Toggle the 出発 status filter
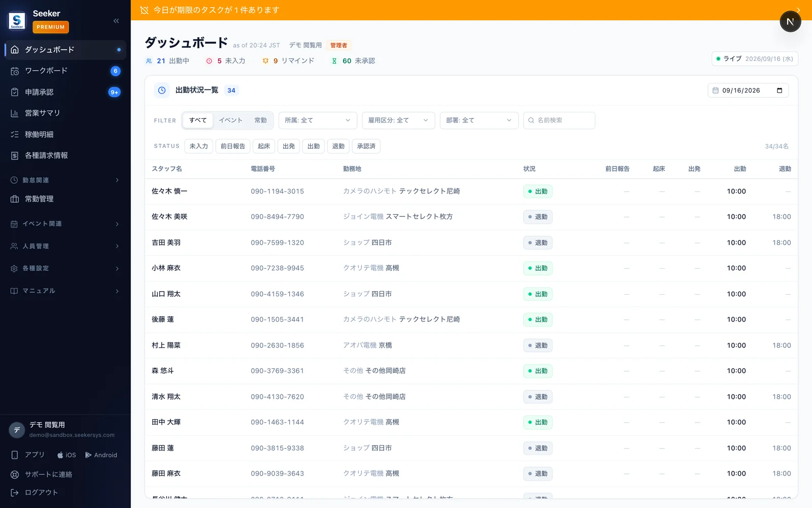This screenshot has width=812, height=508. point(289,146)
